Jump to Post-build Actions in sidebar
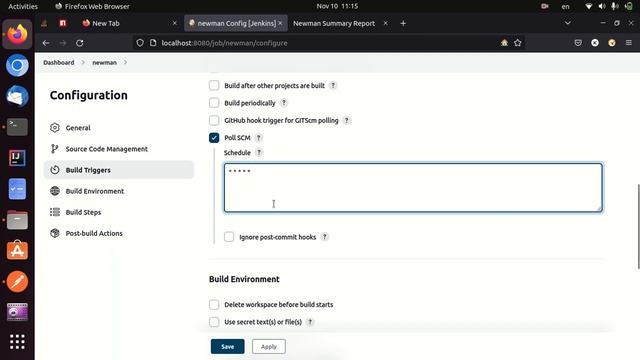This screenshot has width=640, height=360. click(119, 233)
